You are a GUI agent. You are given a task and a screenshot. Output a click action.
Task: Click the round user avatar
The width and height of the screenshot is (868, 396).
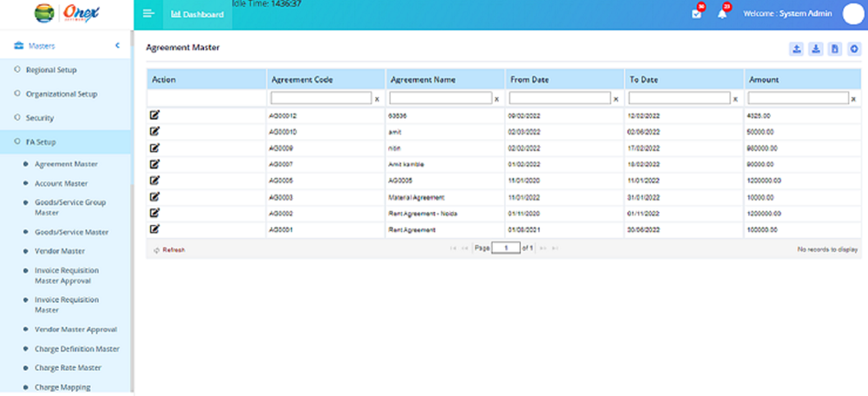coord(853,14)
